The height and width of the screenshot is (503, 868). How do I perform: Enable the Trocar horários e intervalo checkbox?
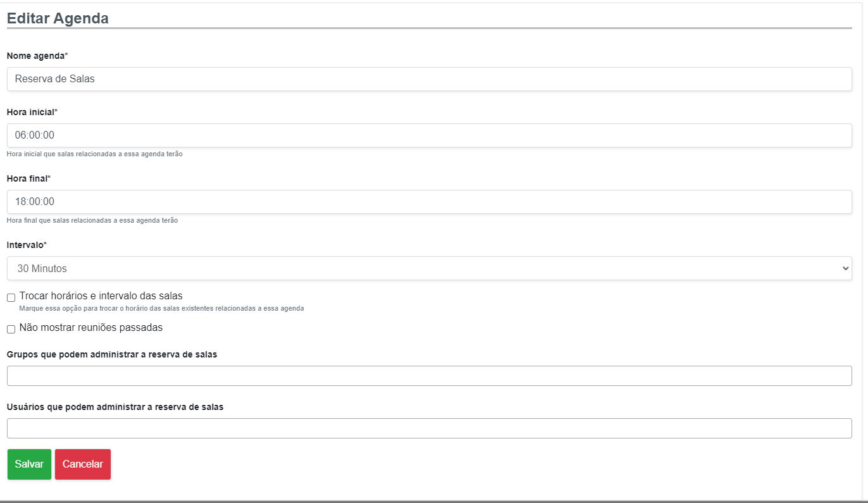[11, 297]
